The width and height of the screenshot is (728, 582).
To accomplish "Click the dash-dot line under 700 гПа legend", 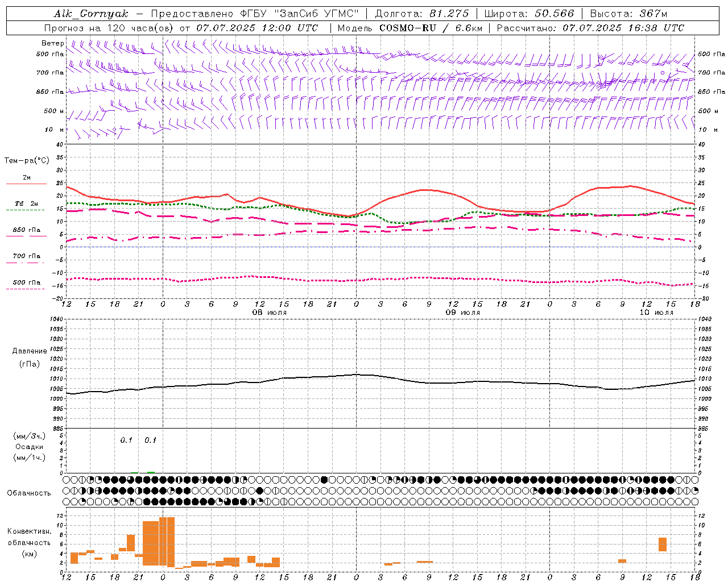I will (26, 263).
